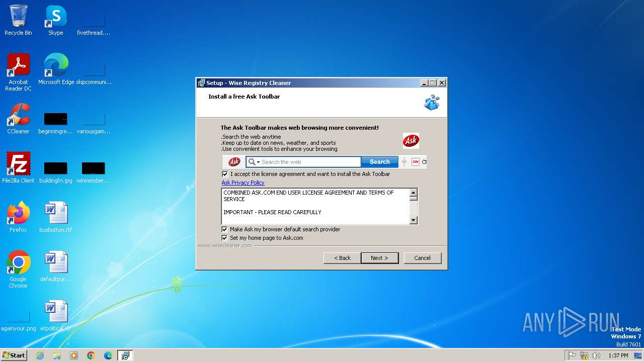Select busbutton.rtf file on desktop
This screenshot has height=362, width=644.
click(56, 217)
